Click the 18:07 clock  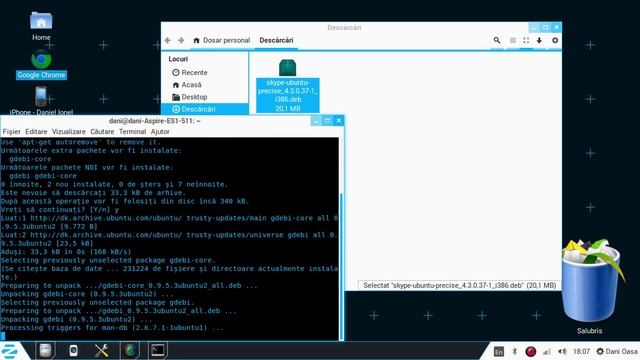[x=581, y=351]
